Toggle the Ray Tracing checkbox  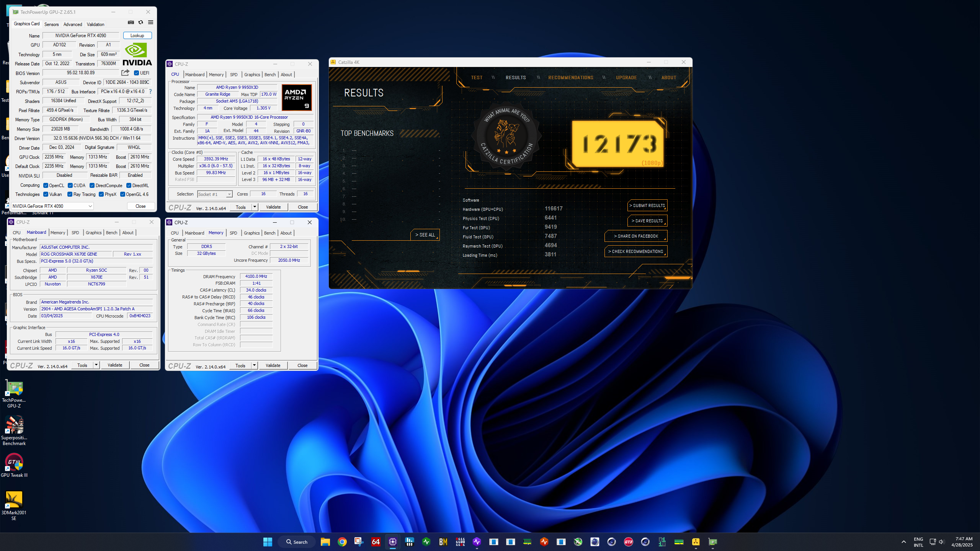pyautogui.click(x=70, y=194)
